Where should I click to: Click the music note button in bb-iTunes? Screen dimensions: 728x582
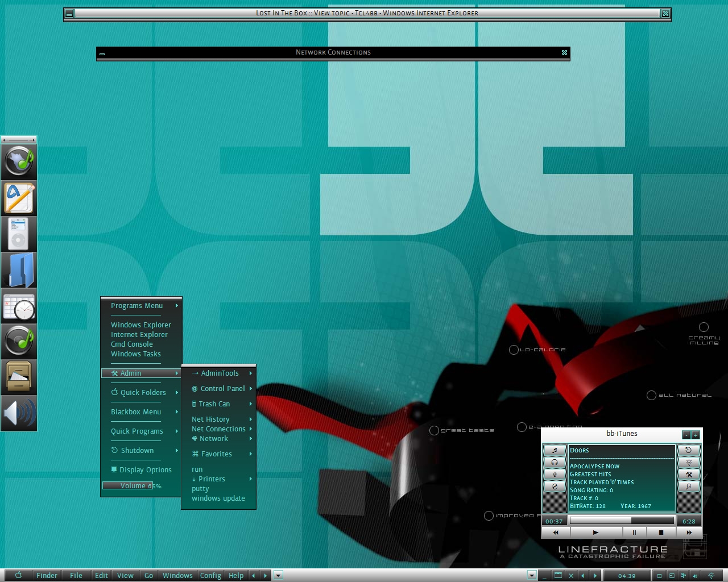pyautogui.click(x=555, y=450)
